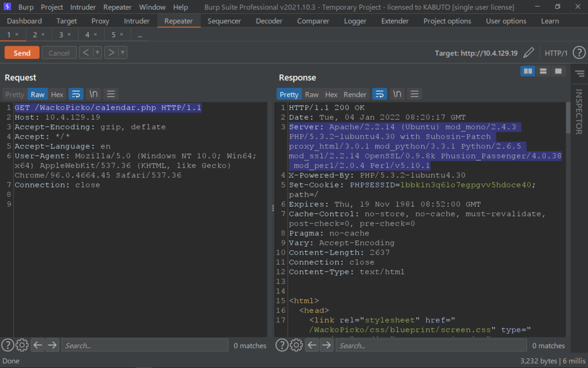Screen dimensions: 588x368
Task: Open back history dropdown arrow
Action: (98, 53)
